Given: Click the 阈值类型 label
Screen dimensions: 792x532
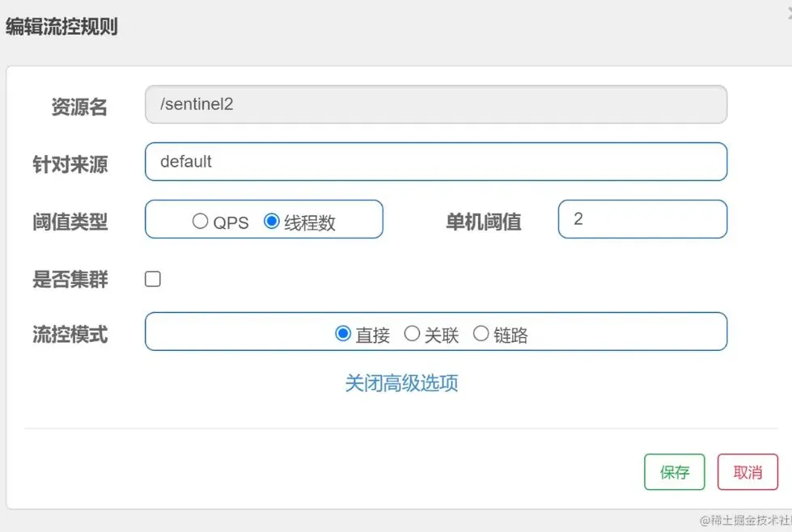Looking at the screenshot, I should tap(70, 222).
